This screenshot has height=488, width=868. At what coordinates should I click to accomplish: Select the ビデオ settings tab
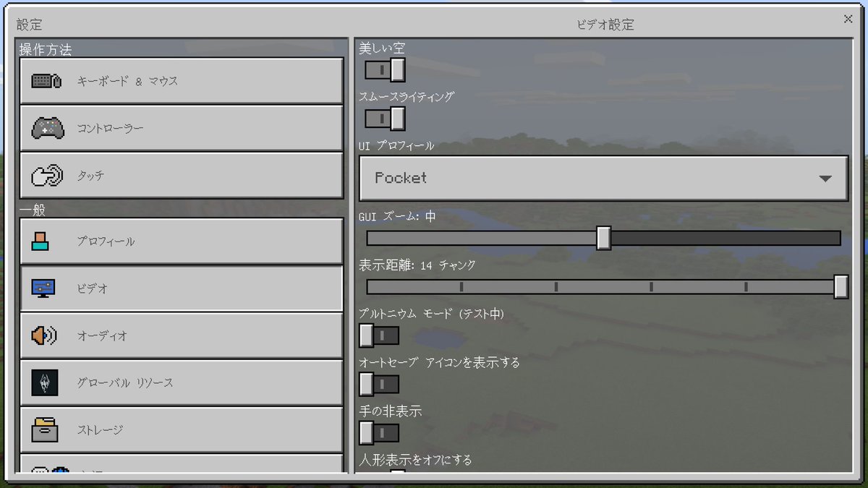[181, 288]
